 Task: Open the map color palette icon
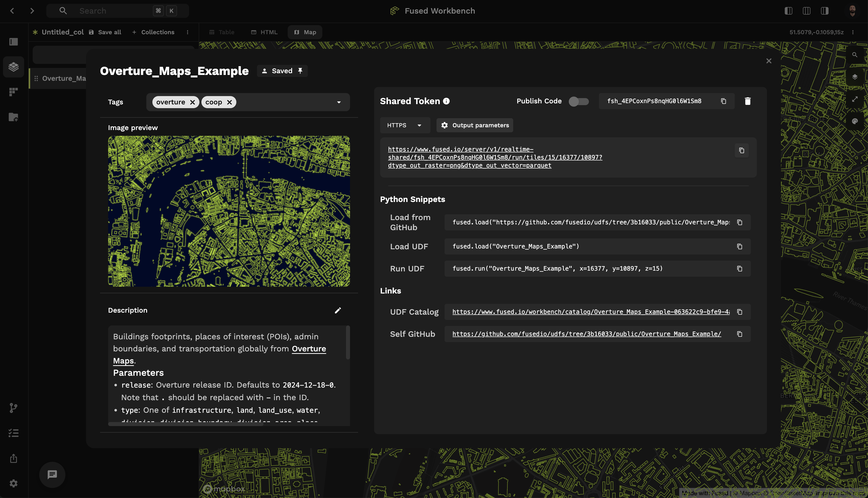[x=855, y=121]
